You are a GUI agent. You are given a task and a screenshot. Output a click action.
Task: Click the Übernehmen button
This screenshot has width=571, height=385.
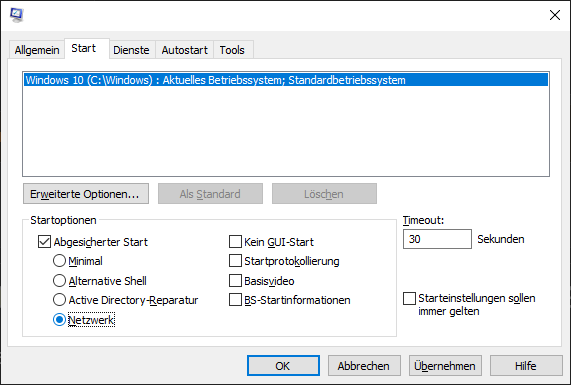[445, 366]
